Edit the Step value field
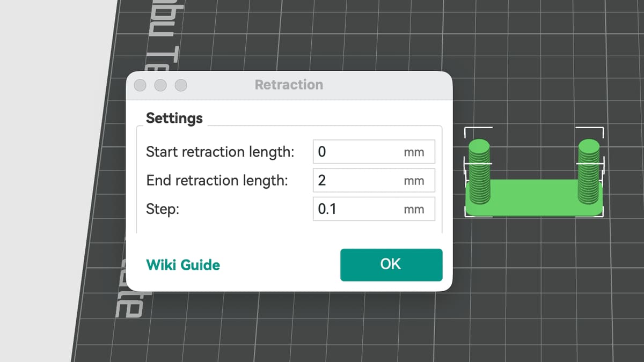644x362 pixels. click(374, 209)
